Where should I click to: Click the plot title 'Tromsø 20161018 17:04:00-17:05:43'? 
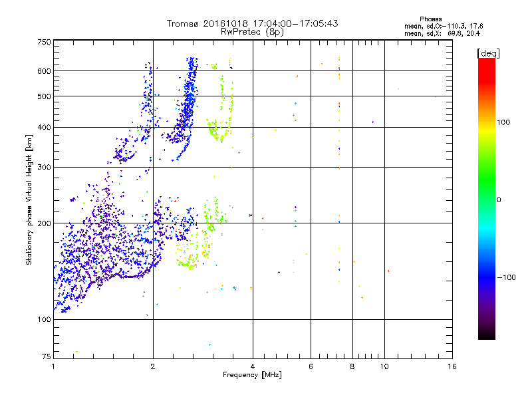[252, 23]
